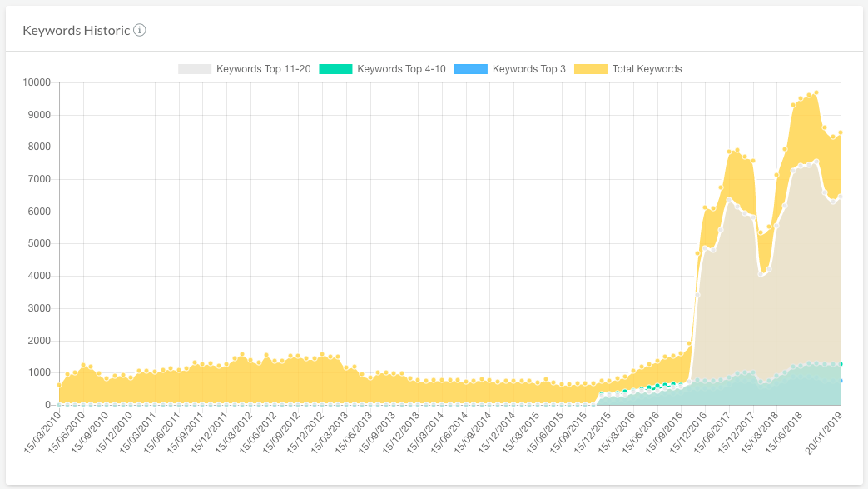Click the 4000 y-axis label
Screen dimensions: 868x489
(x=39, y=276)
